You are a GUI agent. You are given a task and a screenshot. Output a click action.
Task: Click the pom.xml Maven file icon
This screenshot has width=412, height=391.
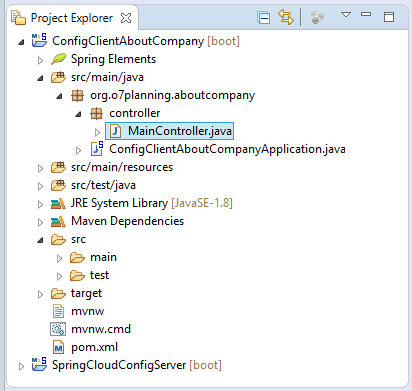[x=58, y=348]
